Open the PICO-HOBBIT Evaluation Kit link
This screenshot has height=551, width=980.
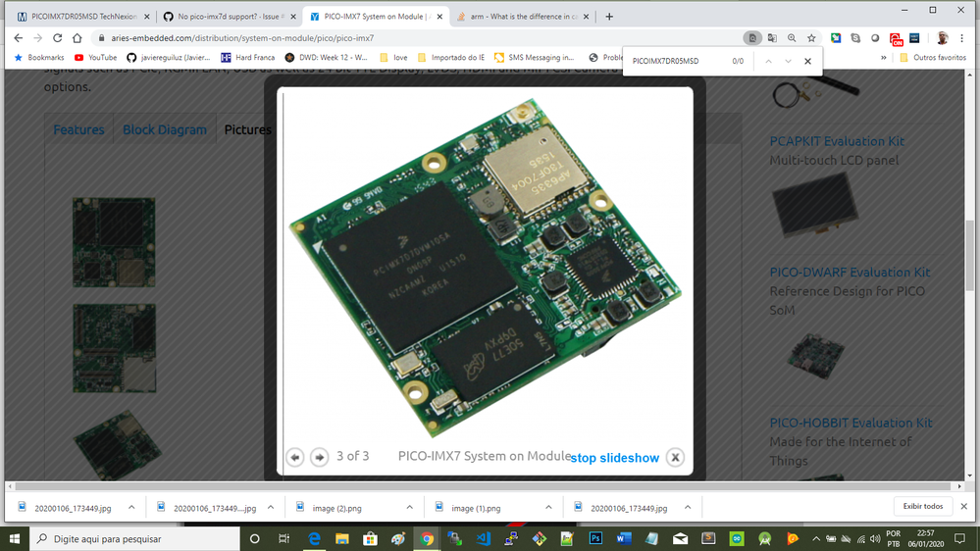coord(851,423)
